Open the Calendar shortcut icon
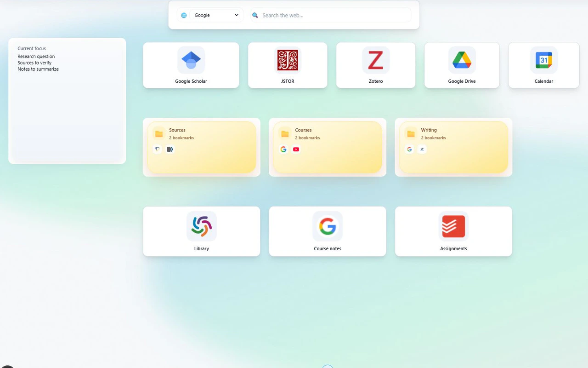 tap(544, 60)
